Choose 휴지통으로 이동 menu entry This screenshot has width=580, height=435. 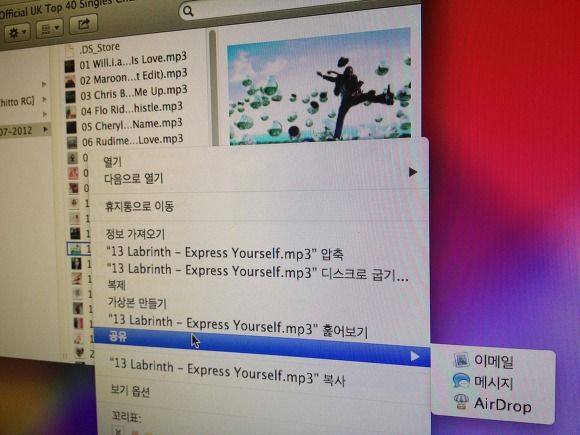139,206
